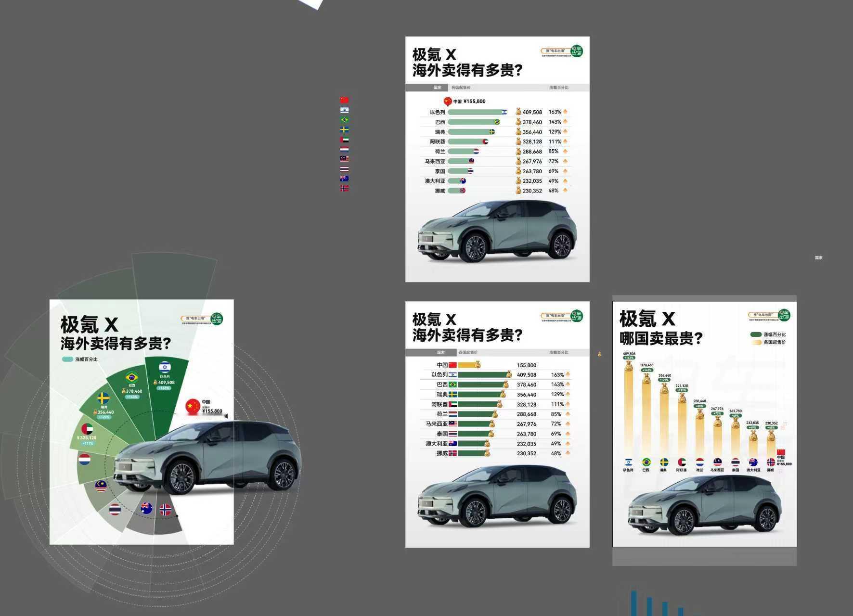Select the loose Thailand flag outside the posters
The height and width of the screenshot is (616, 853).
point(344,169)
